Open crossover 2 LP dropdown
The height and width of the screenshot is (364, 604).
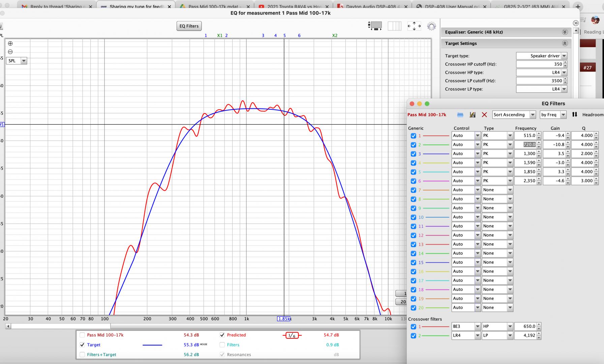click(x=497, y=335)
